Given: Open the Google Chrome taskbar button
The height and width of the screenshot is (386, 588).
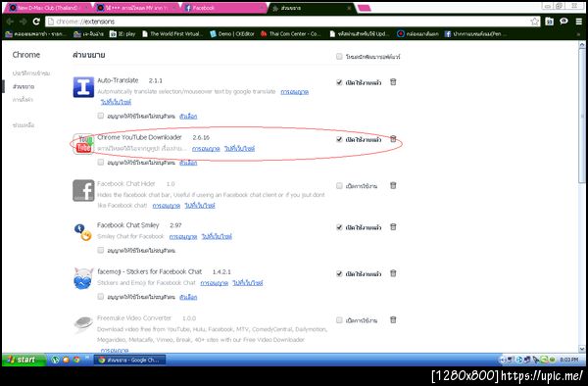Looking at the screenshot, I should point(129,360).
